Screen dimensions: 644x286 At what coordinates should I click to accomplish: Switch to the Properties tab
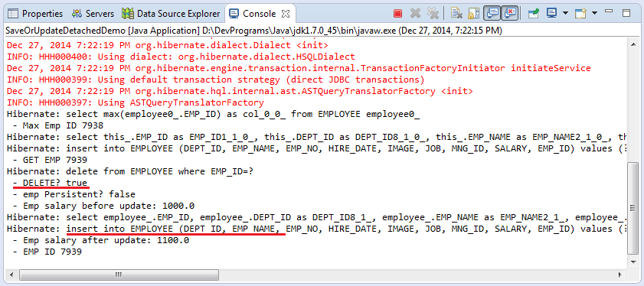[35, 14]
